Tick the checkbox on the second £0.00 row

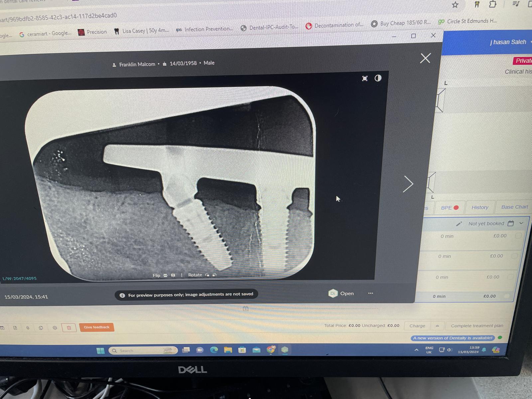click(x=514, y=256)
